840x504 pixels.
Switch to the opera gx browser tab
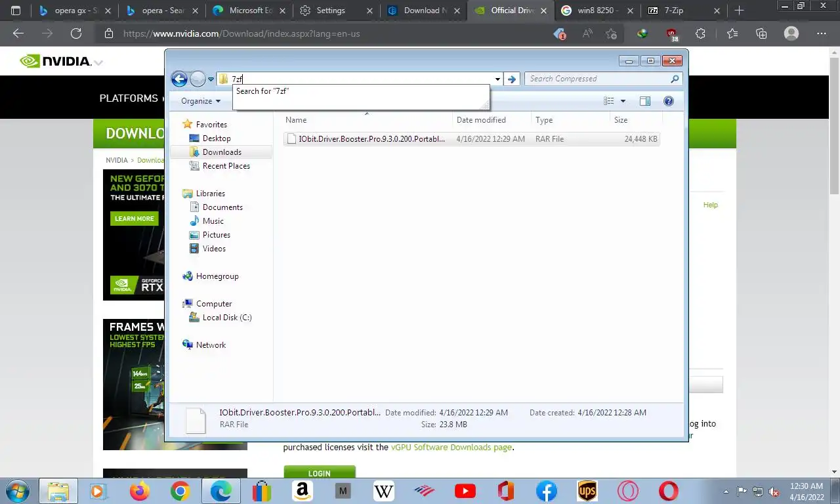(74, 10)
